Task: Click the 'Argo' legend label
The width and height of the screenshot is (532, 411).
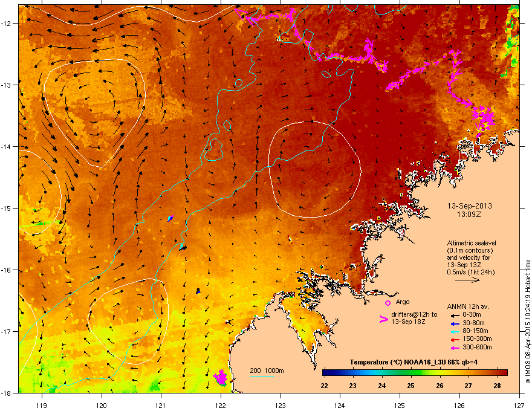Action: (403, 302)
